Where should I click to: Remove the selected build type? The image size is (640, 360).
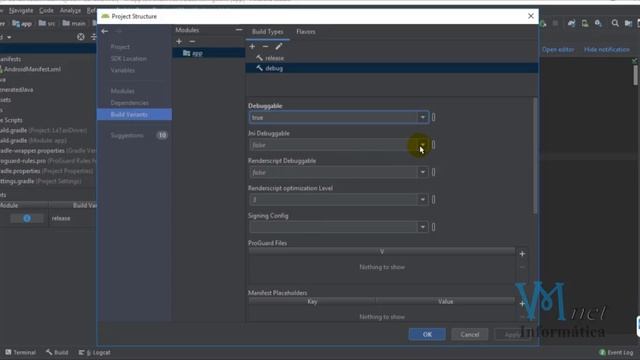(x=265, y=47)
